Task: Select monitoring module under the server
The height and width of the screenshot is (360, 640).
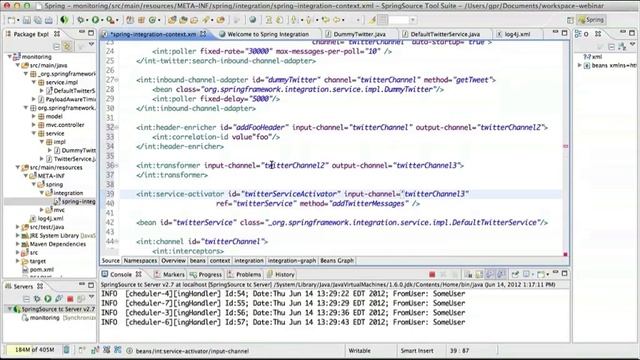Action: click(x=44, y=318)
